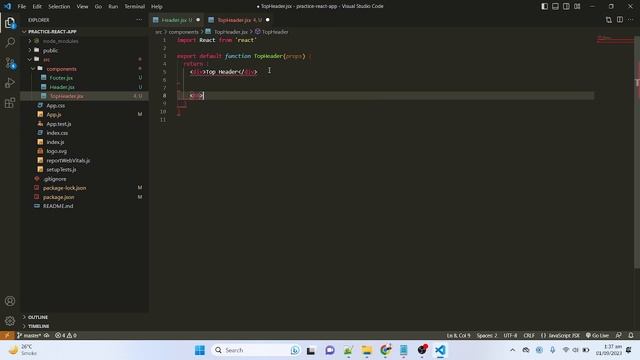The image size is (640, 360).
Task: Click the feedback icon in status bar
Action: tap(618, 335)
